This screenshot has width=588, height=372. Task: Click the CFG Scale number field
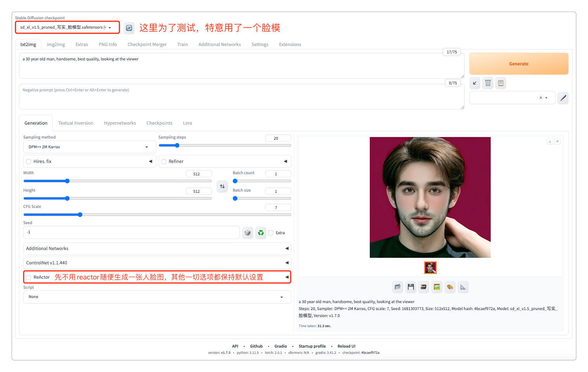click(278, 207)
